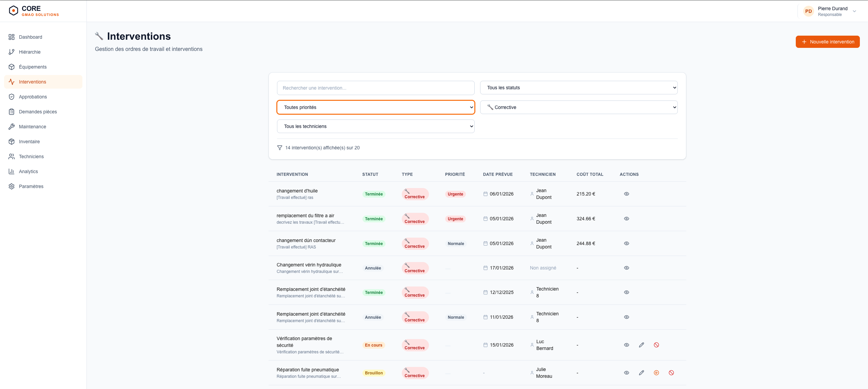Open the Toutes priorités dropdown
This screenshot has height=389, width=868.
click(376, 107)
